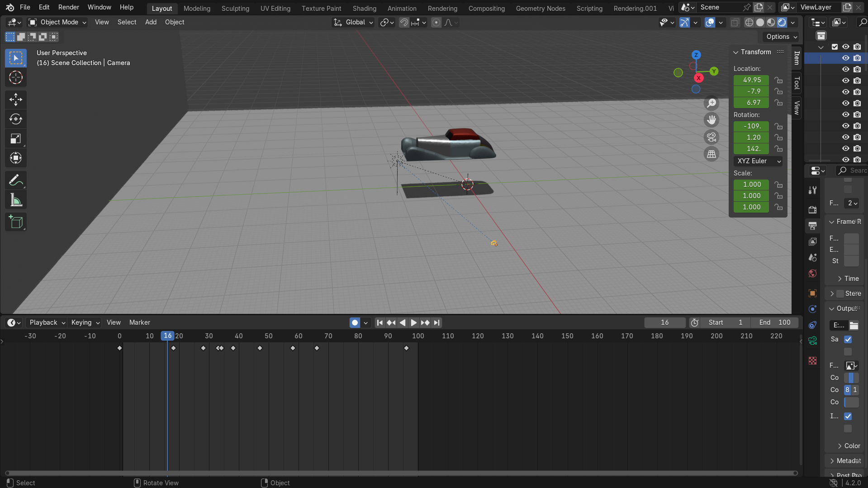Switch to wireframe viewport shading

[x=749, y=22]
